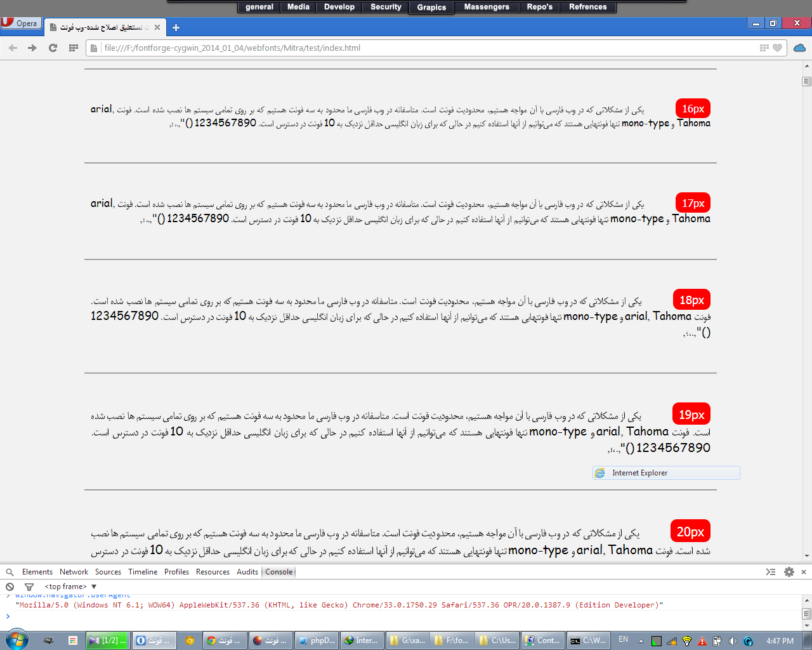Click the DevTools search magnifier icon

[10, 571]
